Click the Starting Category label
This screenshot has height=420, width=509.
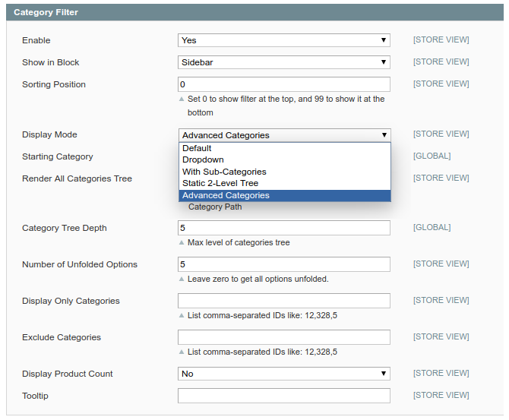click(58, 156)
